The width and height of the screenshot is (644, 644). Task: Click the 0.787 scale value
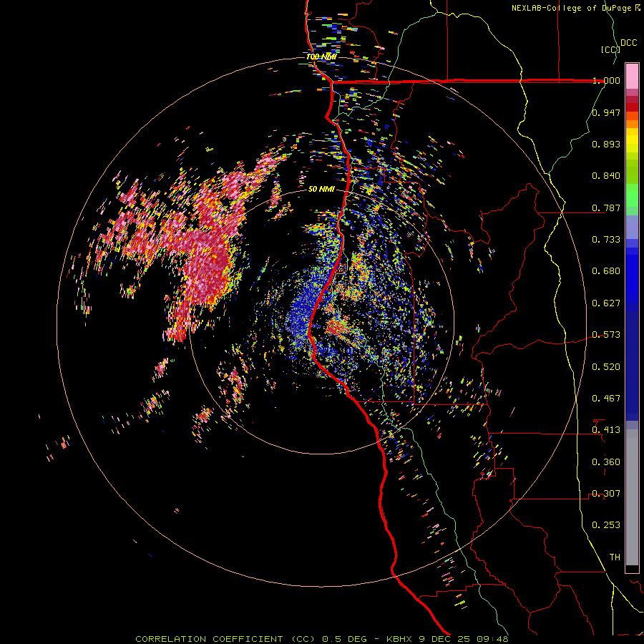coord(606,208)
